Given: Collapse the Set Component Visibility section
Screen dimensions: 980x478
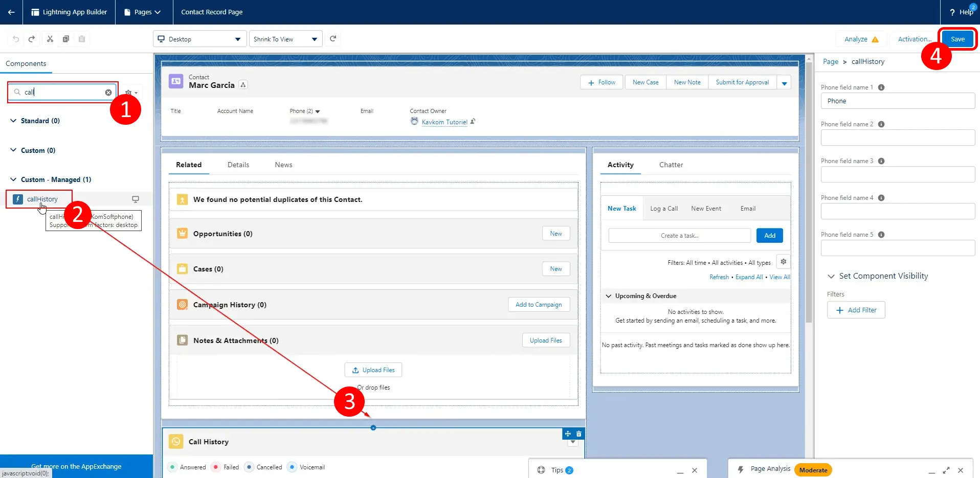Looking at the screenshot, I should (831, 276).
